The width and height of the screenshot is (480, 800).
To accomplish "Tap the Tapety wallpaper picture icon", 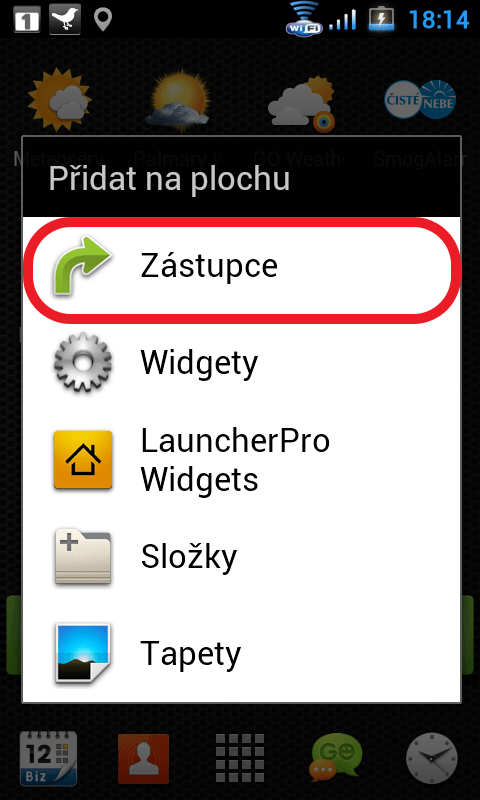I will (83, 653).
